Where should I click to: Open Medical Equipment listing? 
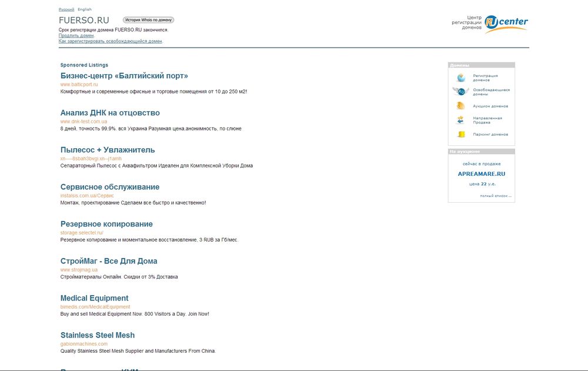point(95,298)
